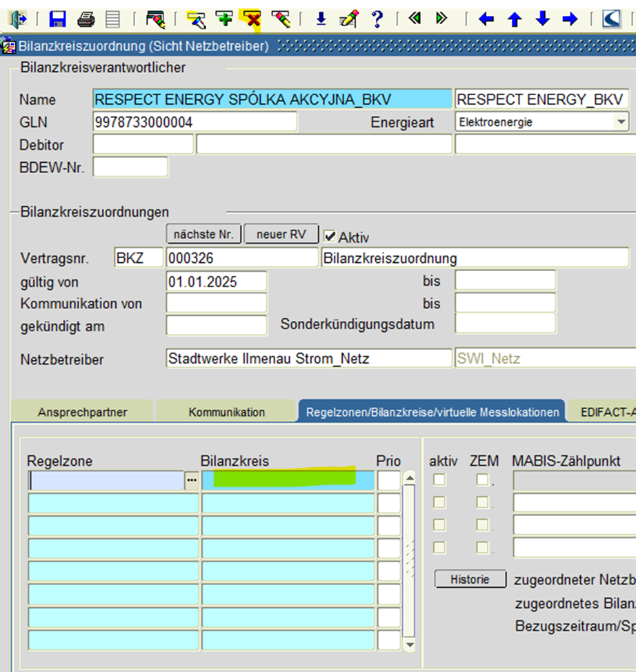Screen dimensions: 636x672
Task: Toggle the Aktiv checkbox
Action: [330, 236]
